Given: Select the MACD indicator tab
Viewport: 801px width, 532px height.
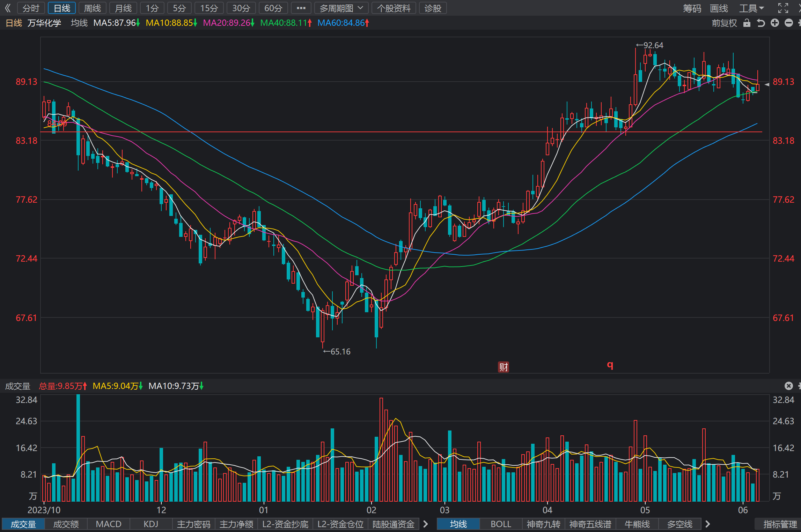Looking at the screenshot, I should point(109,524).
